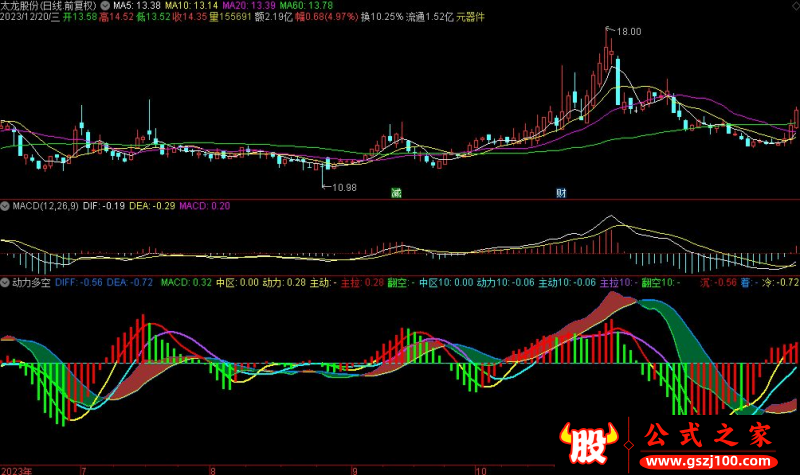
Task: Click the 中区10: 0.00 label
Action: [446, 283]
